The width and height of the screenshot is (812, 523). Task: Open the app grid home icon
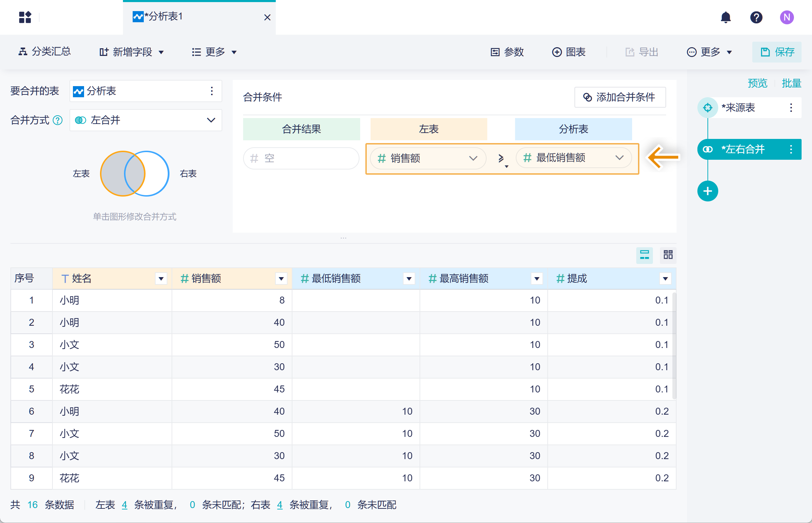25,17
